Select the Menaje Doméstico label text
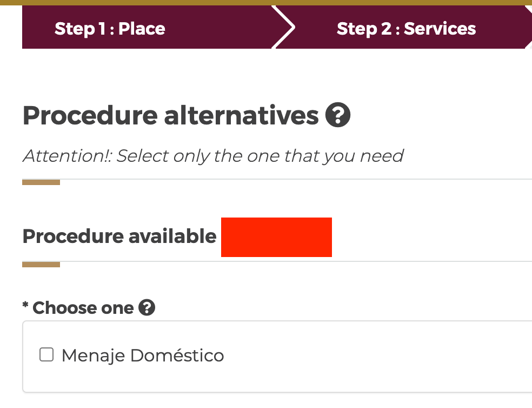This screenshot has height=408, width=532. [x=143, y=356]
